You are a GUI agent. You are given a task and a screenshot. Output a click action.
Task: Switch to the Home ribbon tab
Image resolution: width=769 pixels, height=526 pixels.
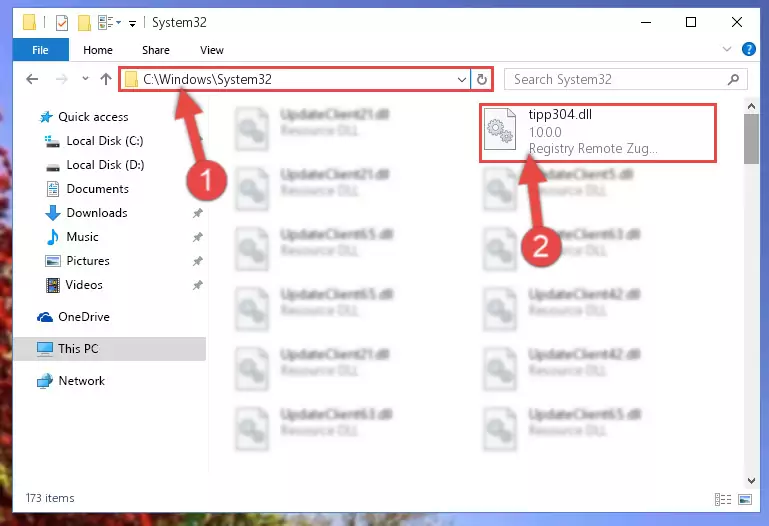(98, 50)
